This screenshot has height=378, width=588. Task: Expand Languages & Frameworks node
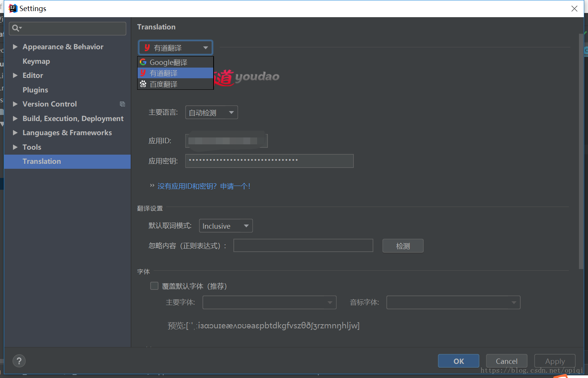(15, 132)
